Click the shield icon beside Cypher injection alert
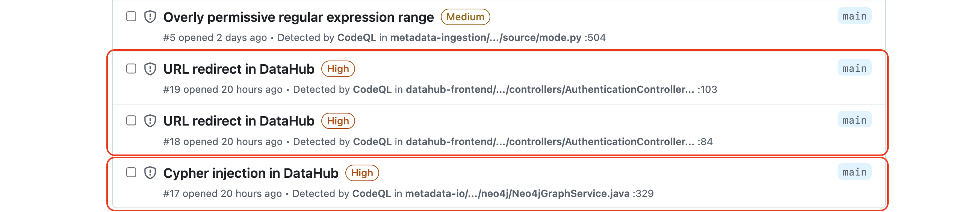 coord(150,173)
